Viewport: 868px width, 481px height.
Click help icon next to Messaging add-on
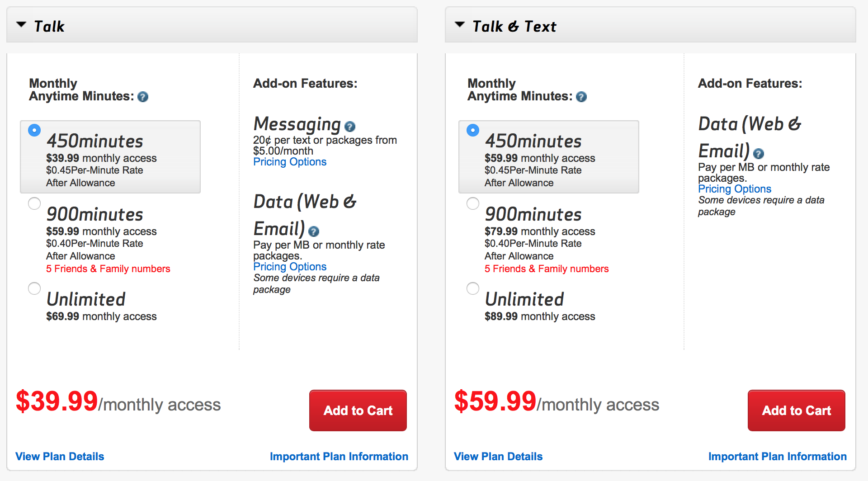coord(349,127)
